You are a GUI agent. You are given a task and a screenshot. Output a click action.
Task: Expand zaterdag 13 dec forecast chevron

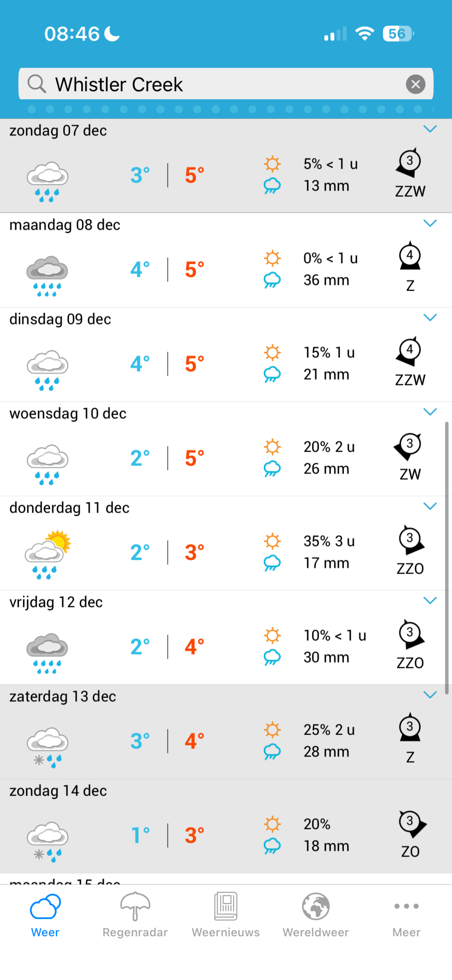point(430,695)
